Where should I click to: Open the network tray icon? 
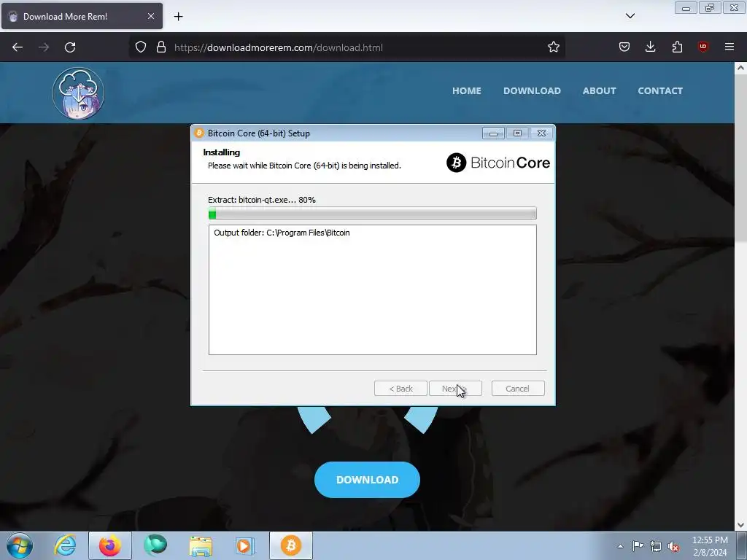pyautogui.click(x=656, y=546)
